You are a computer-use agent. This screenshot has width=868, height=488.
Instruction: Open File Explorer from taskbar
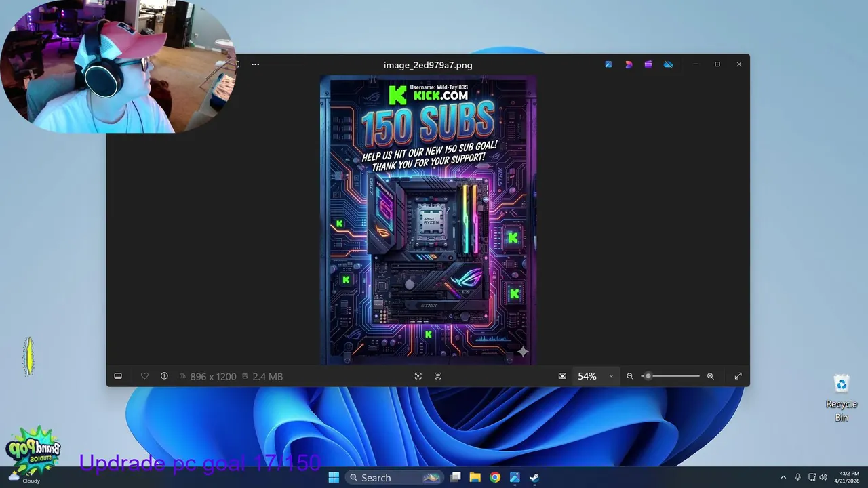tap(475, 477)
